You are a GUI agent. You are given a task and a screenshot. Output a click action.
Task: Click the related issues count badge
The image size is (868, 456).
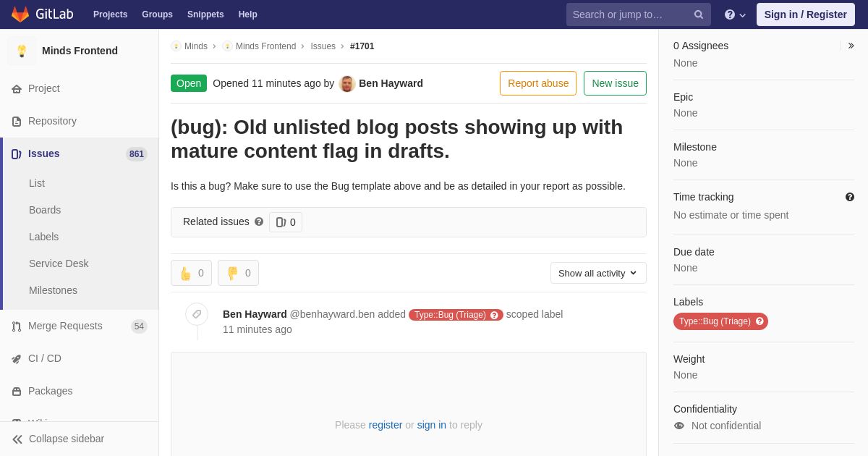[286, 222]
